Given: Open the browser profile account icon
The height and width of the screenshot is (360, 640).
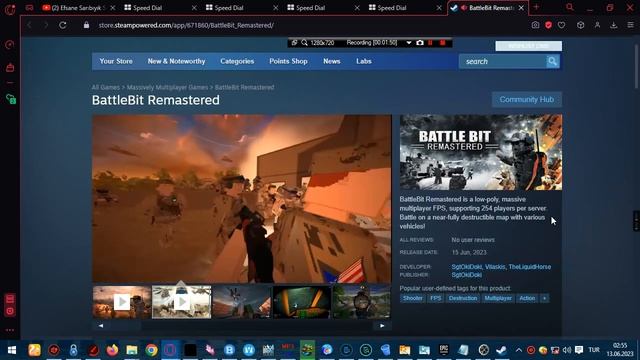Looking at the screenshot, I should (x=597, y=25).
